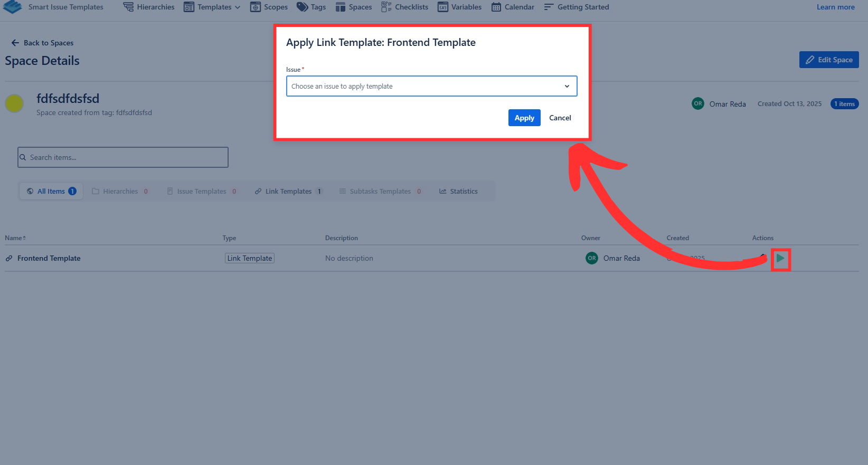Screen dimensions: 868x465
Task: Click the yellow space color circle
Action: coord(14,103)
